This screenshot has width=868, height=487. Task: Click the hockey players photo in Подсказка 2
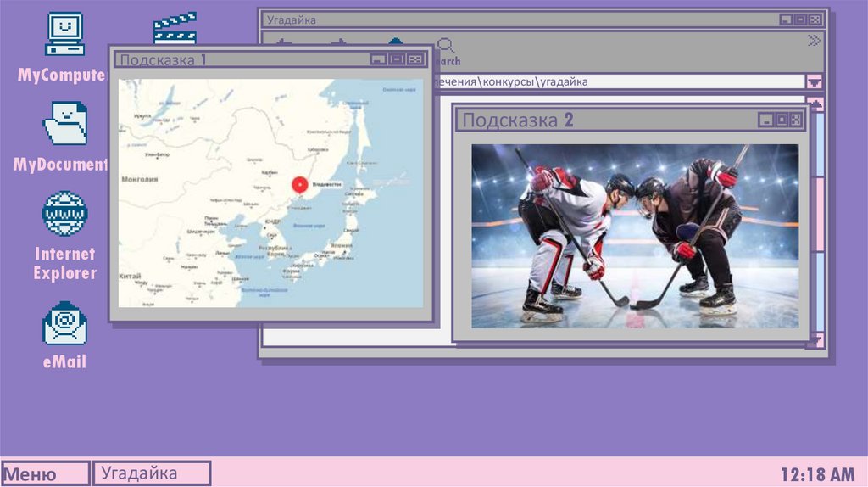click(x=635, y=236)
